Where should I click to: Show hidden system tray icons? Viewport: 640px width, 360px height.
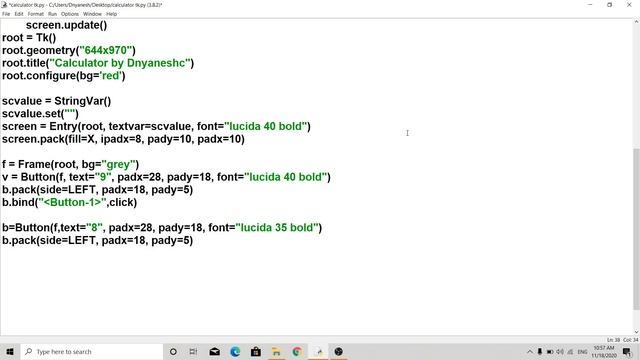[x=530, y=351]
